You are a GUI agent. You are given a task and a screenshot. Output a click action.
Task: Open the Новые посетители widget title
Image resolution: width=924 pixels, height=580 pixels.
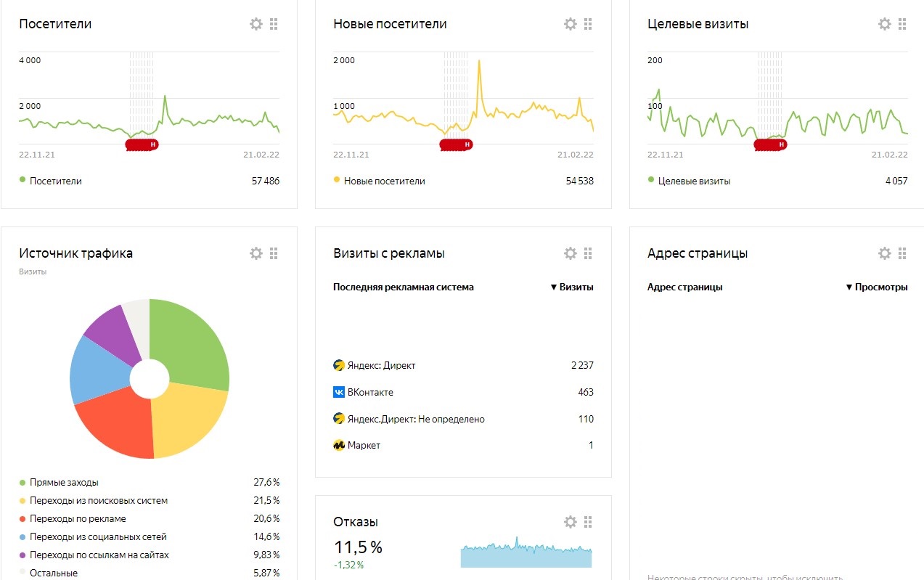click(x=390, y=24)
